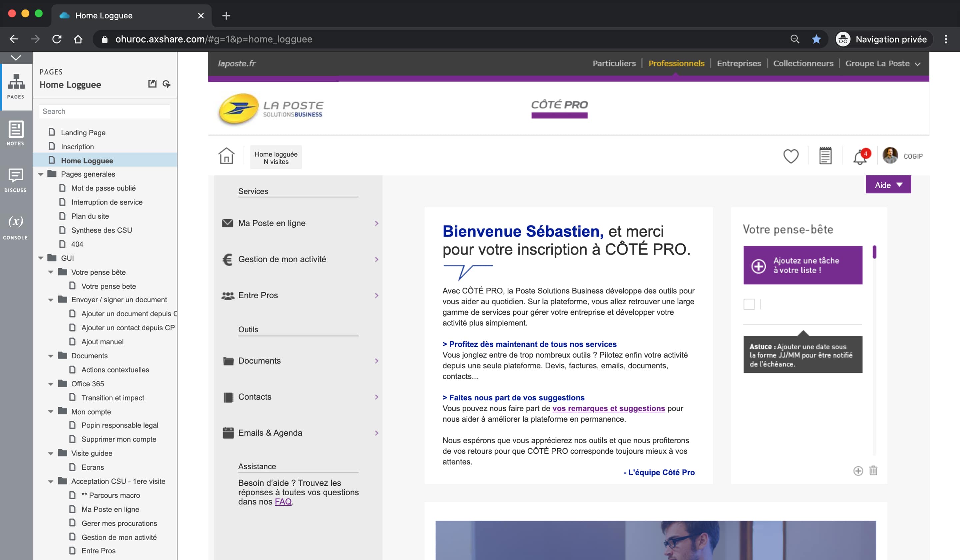960x560 pixels.
Task: Select the Entreprises top nav item
Action: coord(739,64)
